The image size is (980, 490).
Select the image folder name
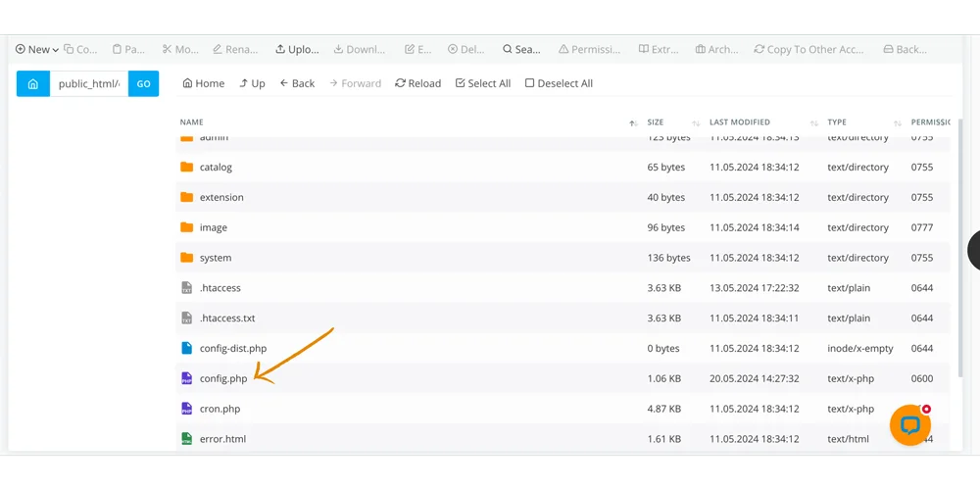pos(213,227)
